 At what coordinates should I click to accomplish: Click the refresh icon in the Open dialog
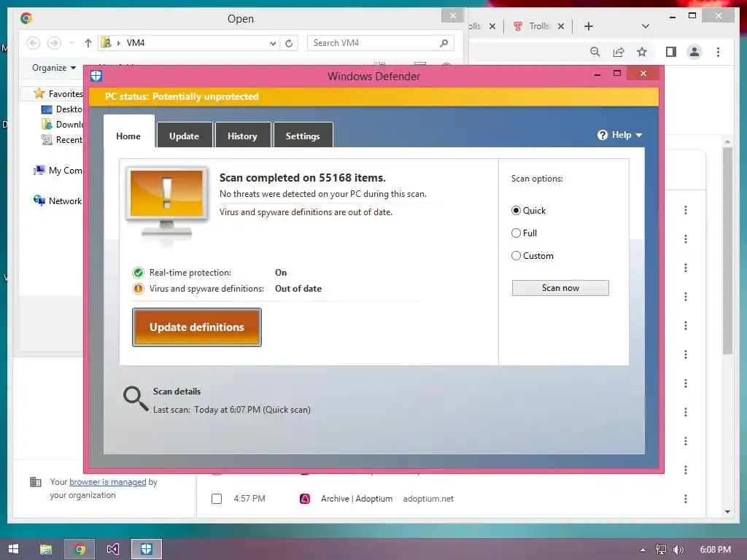click(289, 43)
